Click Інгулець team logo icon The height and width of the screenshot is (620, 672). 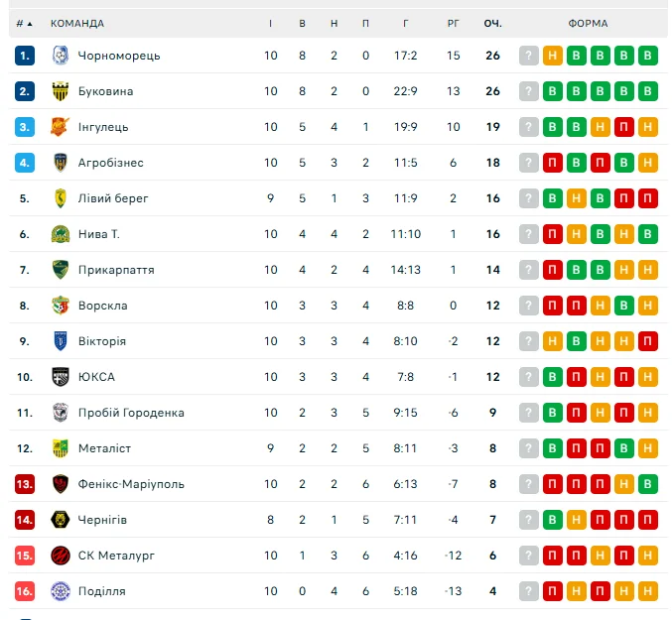[60, 127]
